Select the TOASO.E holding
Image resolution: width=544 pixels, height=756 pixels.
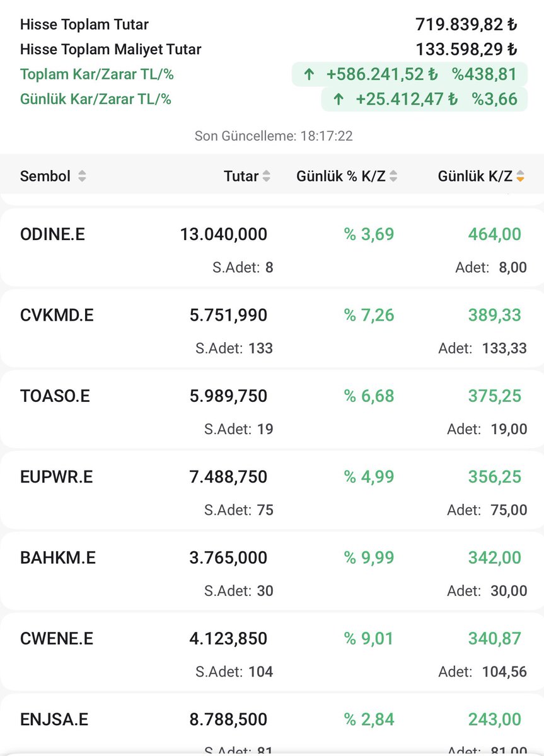tap(272, 409)
